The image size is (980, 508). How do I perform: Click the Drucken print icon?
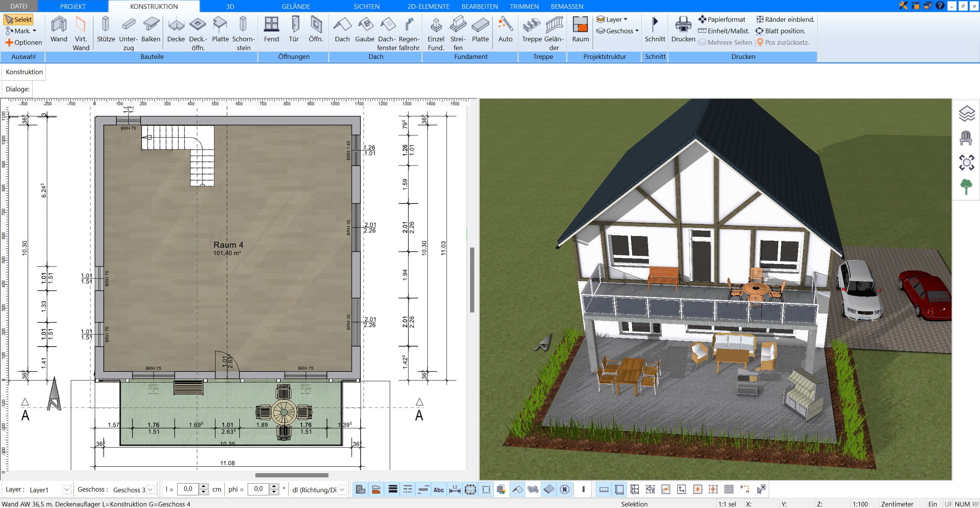(x=683, y=29)
